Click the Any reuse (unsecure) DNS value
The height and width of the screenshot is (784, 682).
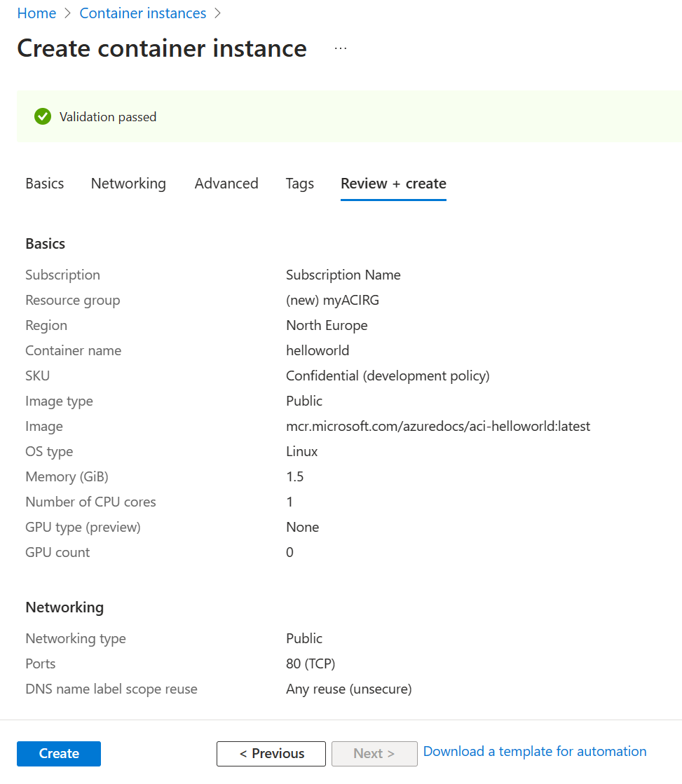click(348, 689)
